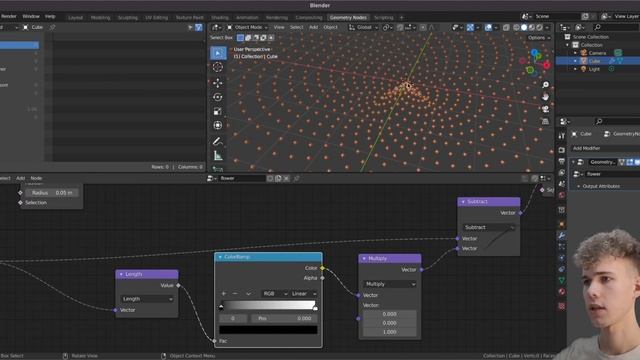This screenshot has height=360, width=640.
Task: Select the 3D Cursor tool
Action: [218, 67]
